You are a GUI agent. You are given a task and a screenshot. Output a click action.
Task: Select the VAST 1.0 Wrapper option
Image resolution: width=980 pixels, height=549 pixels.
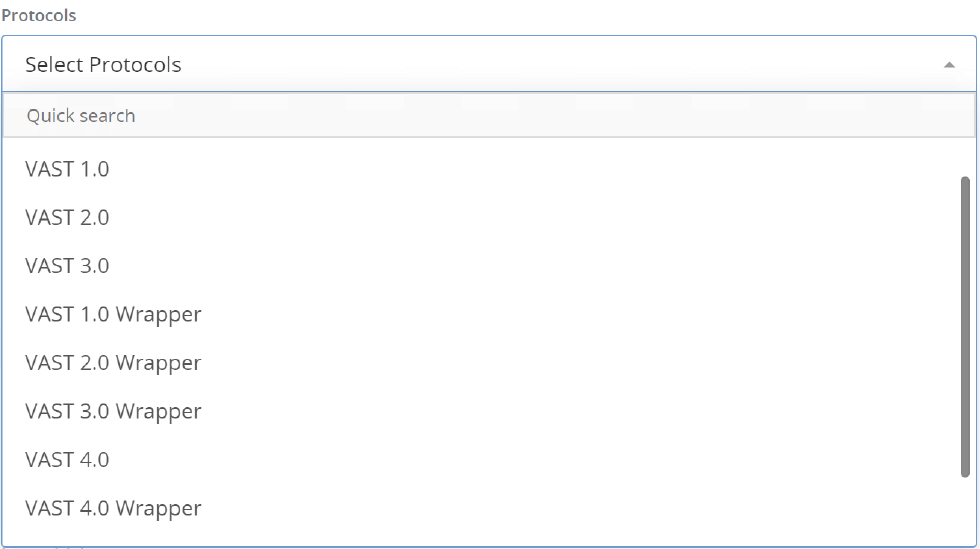[113, 314]
